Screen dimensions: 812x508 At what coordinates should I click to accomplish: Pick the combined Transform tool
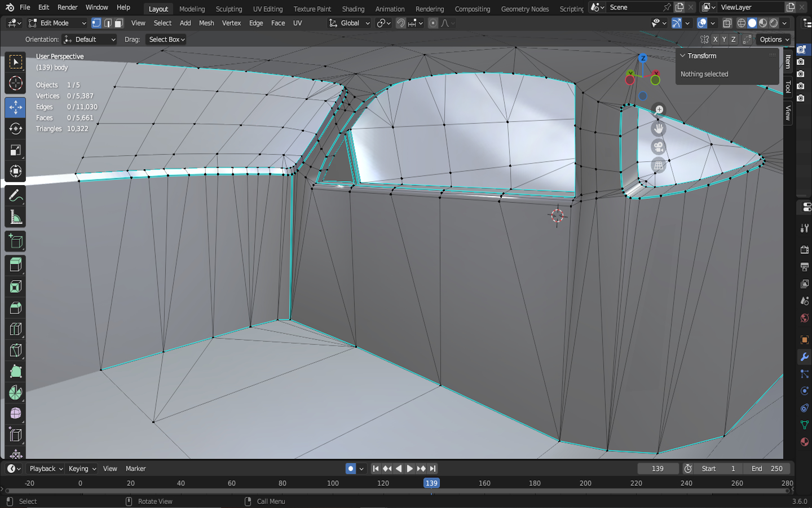click(x=16, y=172)
